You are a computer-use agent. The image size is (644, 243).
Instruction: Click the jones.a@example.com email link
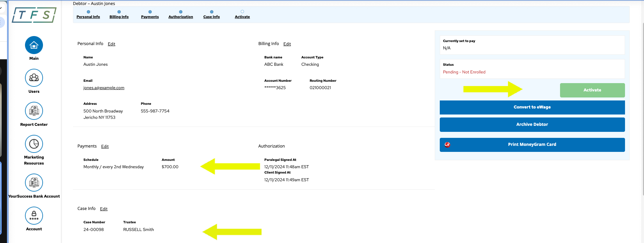104,88
